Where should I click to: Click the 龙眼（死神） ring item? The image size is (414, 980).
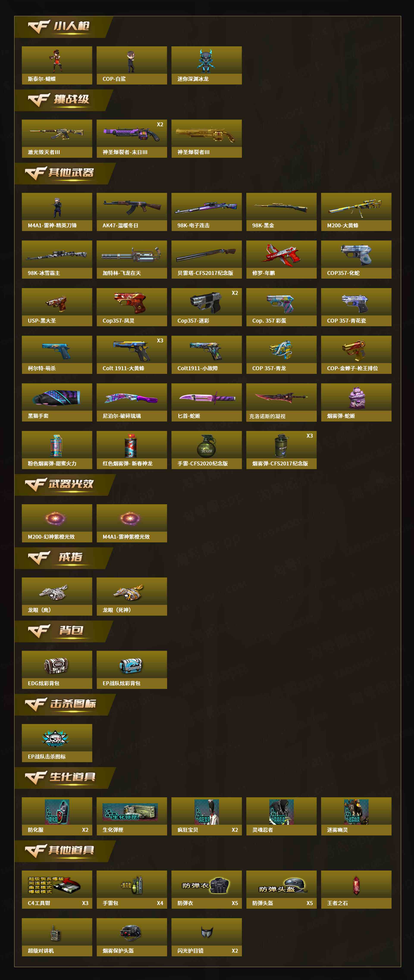[x=132, y=596]
